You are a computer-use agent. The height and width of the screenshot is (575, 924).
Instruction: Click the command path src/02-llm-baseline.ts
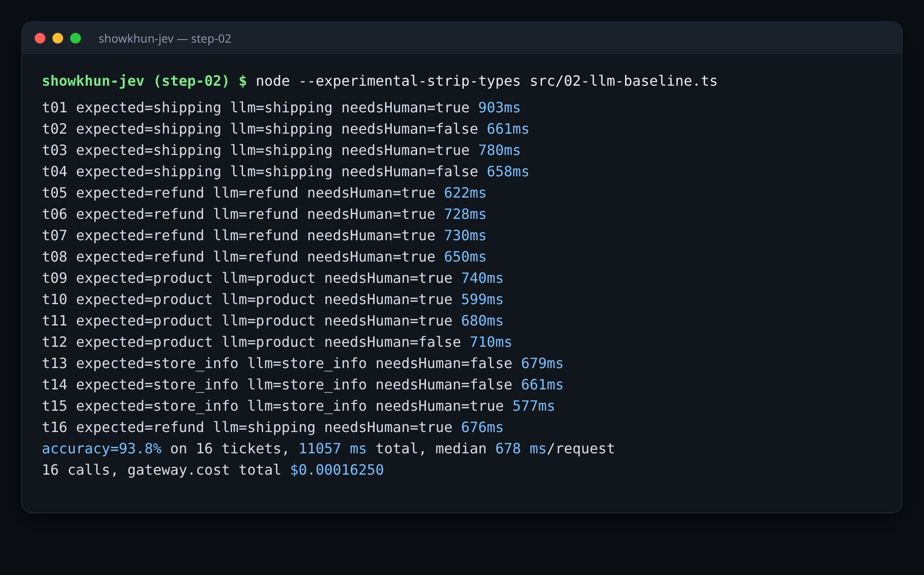(x=624, y=81)
